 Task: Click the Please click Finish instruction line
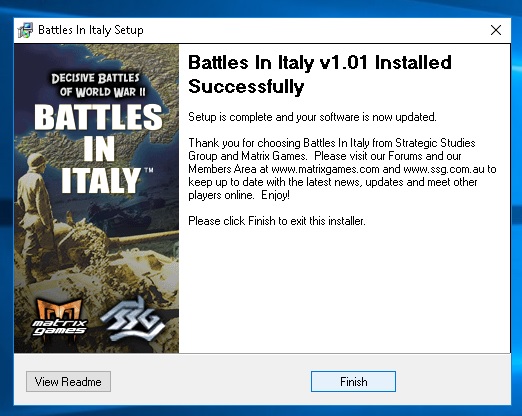[x=277, y=221]
